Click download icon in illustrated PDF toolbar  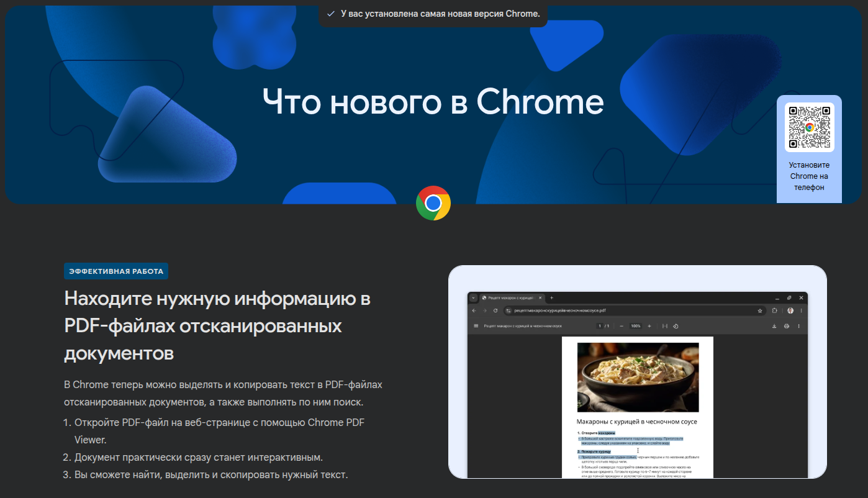[x=774, y=326]
